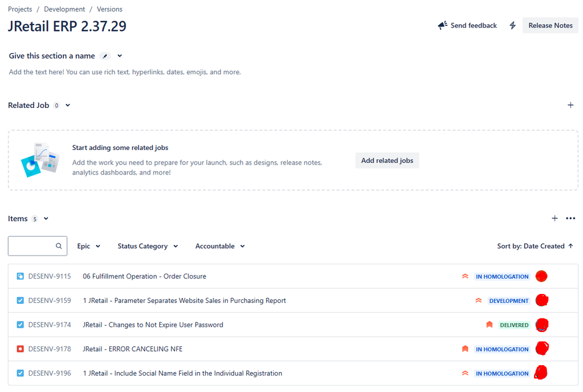Add a related job with plus icon

570,105
